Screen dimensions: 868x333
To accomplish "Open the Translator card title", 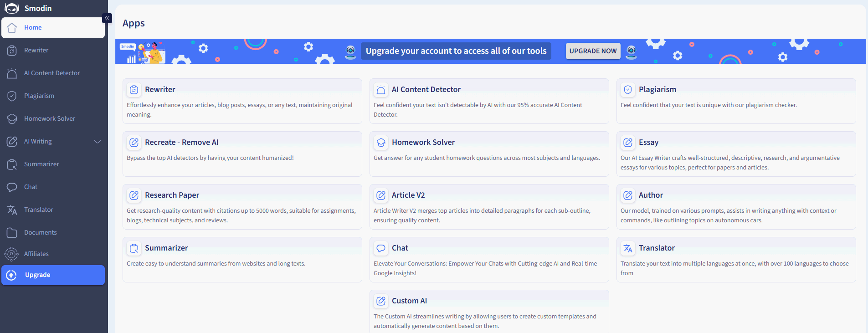I will 657,248.
